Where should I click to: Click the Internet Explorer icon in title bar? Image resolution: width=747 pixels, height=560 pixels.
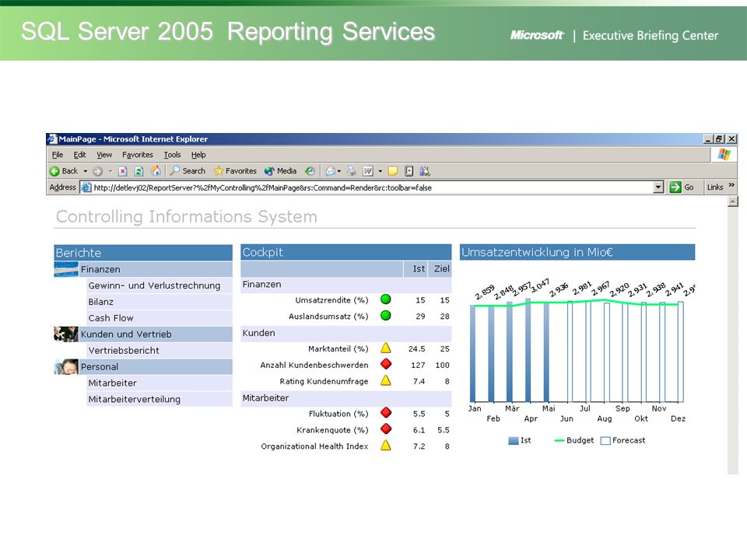52,139
